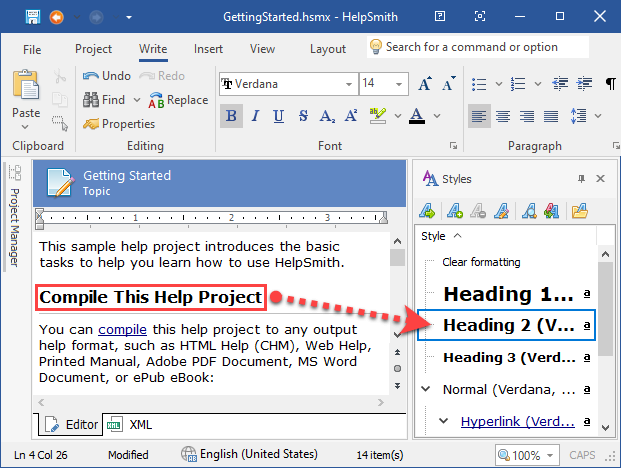Select Justify alignment

[x=551, y=116]
